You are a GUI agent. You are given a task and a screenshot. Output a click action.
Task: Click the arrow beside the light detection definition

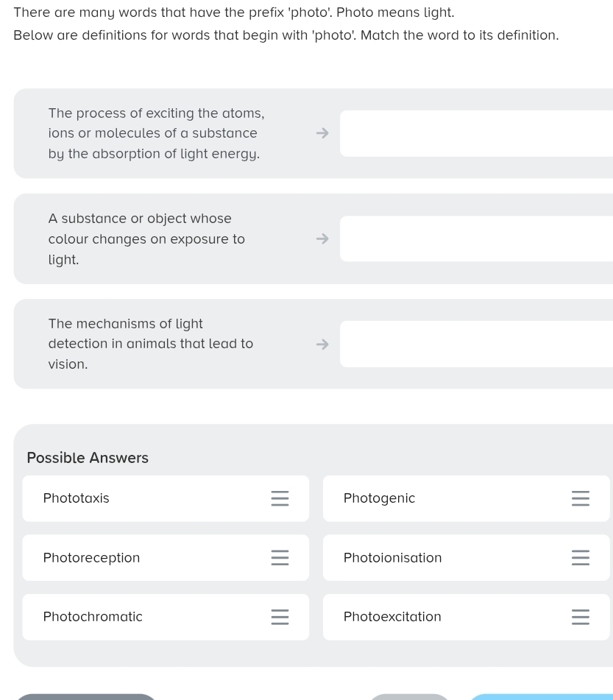coord(322,344)
